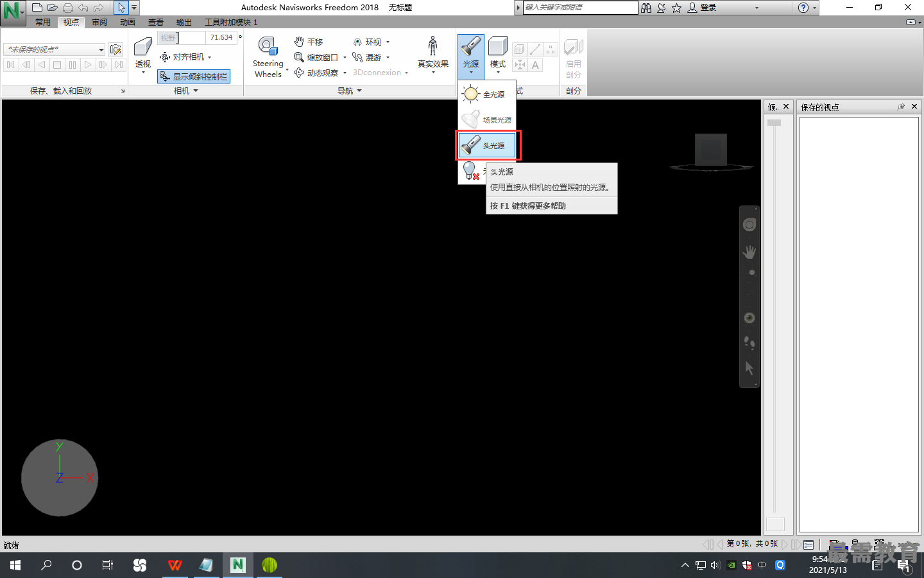Open the Steering Wheels tool

268,57
